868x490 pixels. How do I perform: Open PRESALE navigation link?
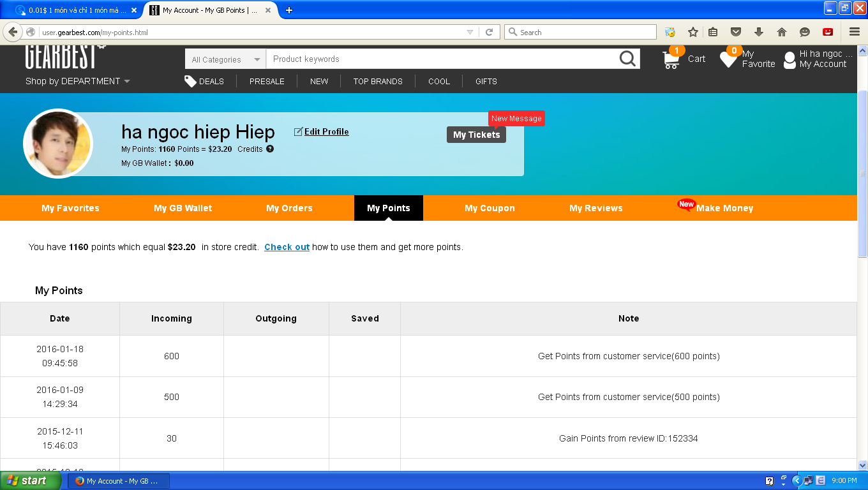pyautogui.click(x=267, y=81)
